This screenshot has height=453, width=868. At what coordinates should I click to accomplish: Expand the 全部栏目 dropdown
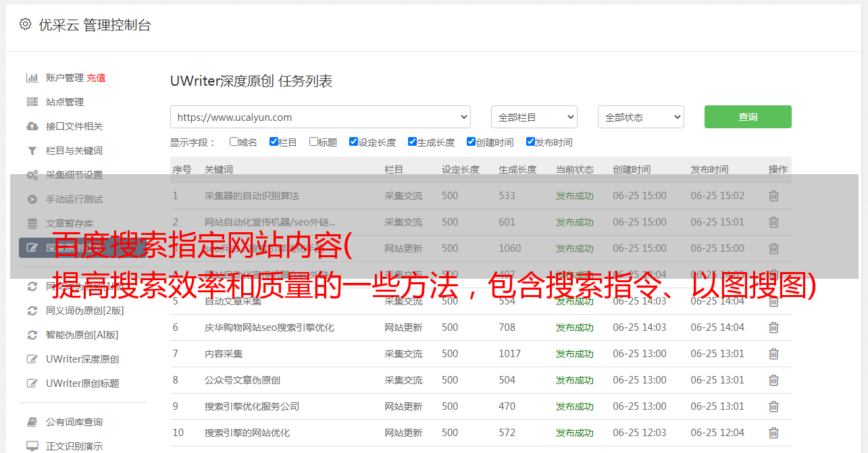click(x=534, y=117)
